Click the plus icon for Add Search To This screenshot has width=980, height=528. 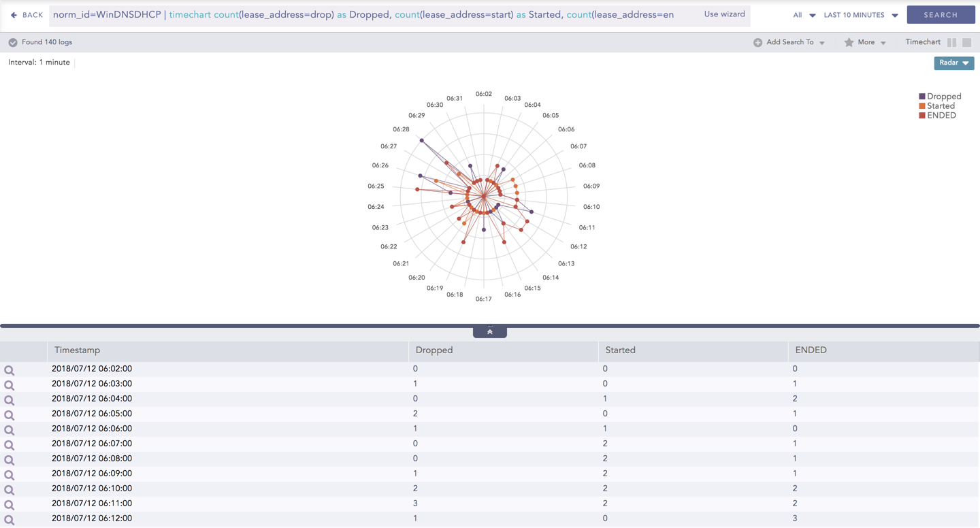[x=757, y=42]
